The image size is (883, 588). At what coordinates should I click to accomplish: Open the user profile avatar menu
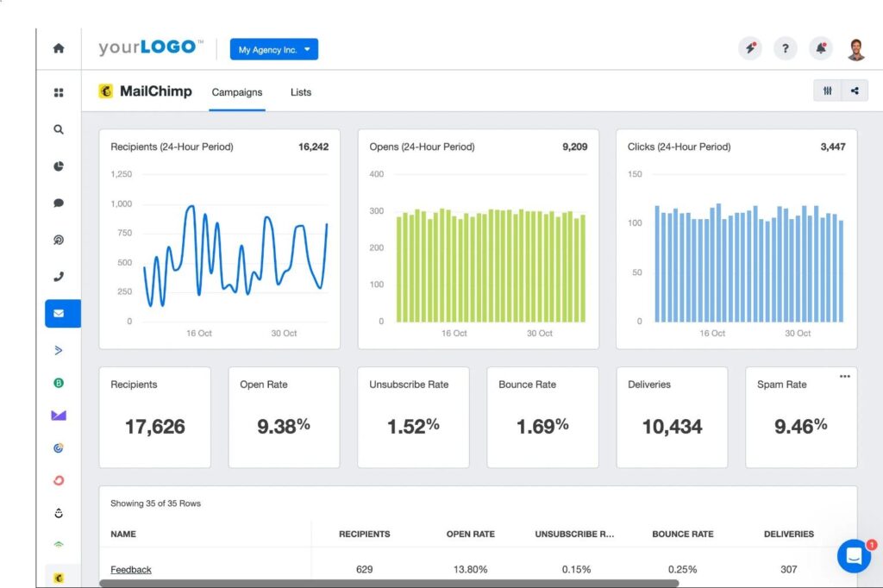[x=855, y=49]
